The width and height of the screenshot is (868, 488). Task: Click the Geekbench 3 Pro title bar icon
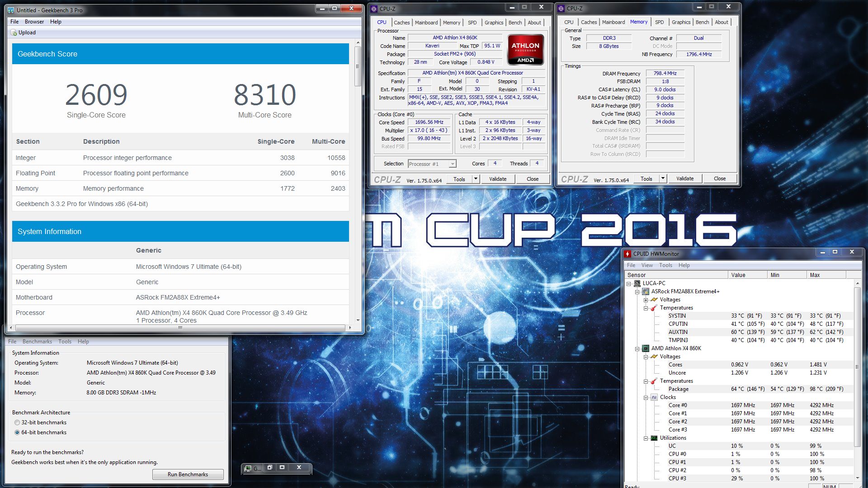coord(11,10)
